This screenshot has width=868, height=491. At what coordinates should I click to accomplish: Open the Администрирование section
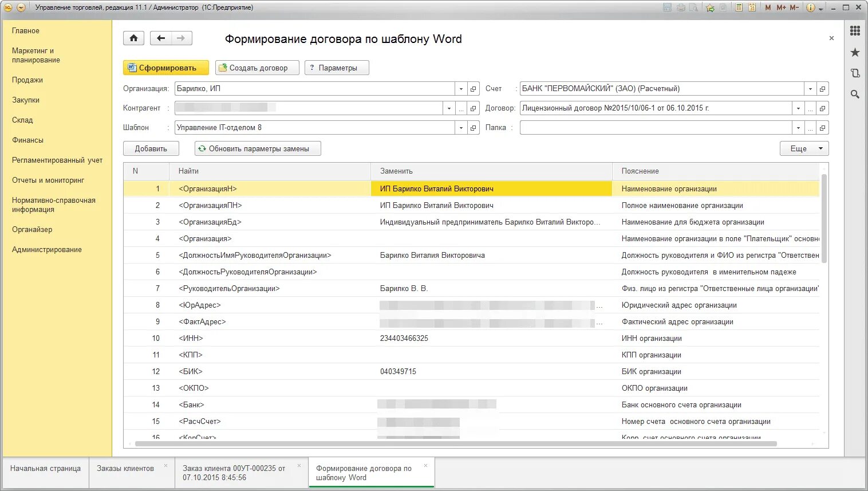pos(47,250)
